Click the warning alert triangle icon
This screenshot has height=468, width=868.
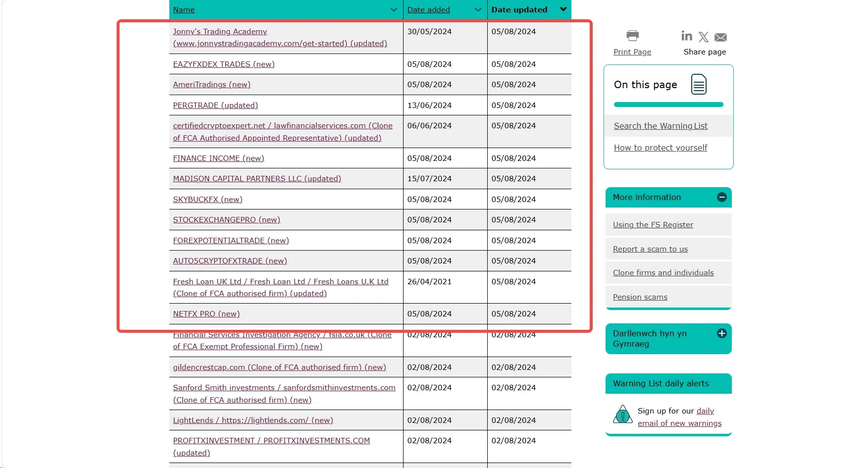(622, 415)
